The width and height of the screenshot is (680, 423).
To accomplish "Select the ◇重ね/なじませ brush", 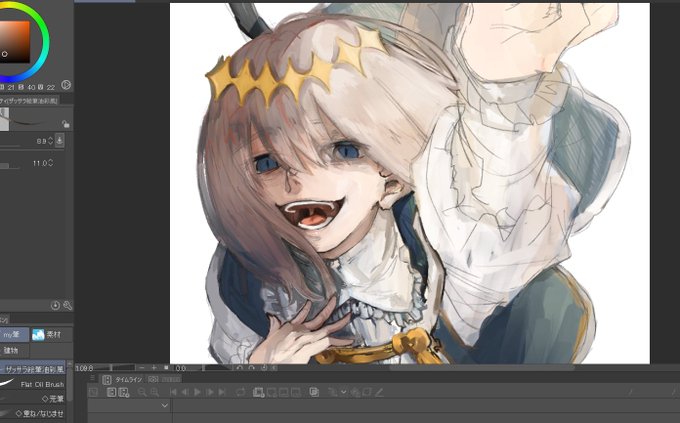I will [33, 413].
